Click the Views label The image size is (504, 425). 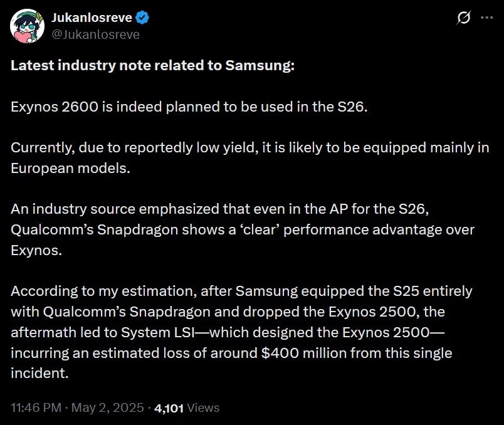point(204,407)
